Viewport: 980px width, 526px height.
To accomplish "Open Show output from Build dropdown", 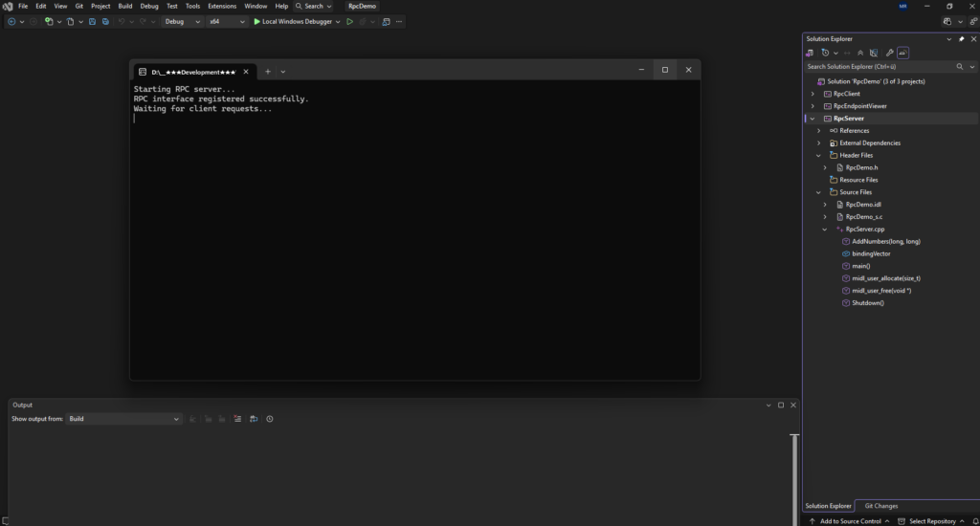I will pyautogui.click(x=123, y=419).
